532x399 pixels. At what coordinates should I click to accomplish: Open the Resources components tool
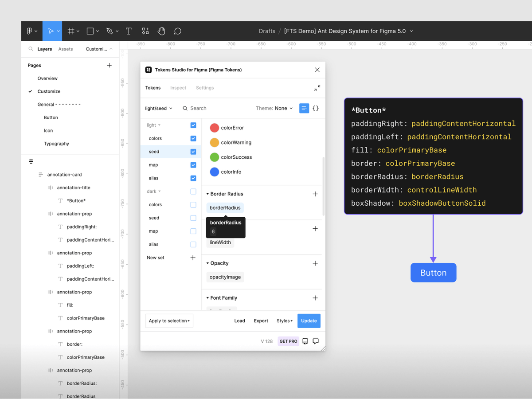(145, 31)
